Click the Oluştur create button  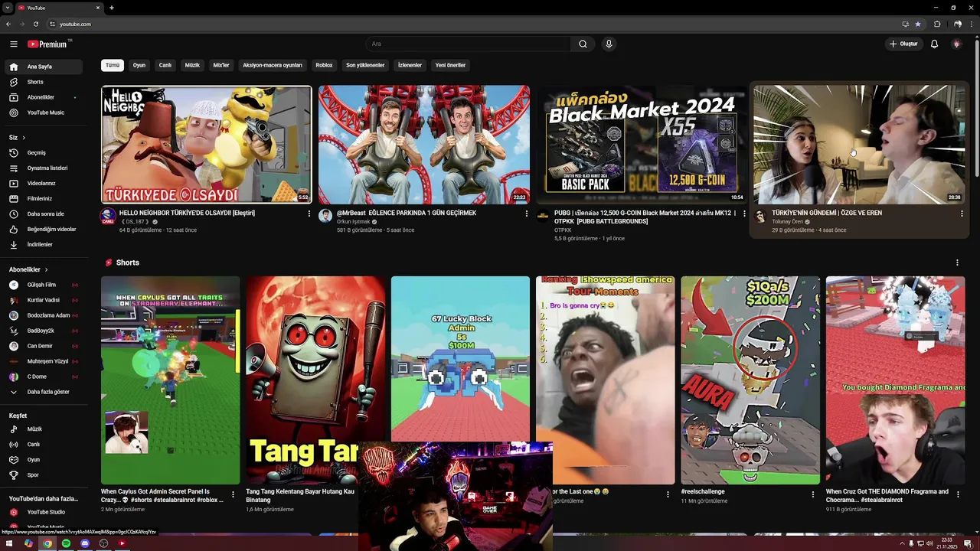click(x=903, y=44)
